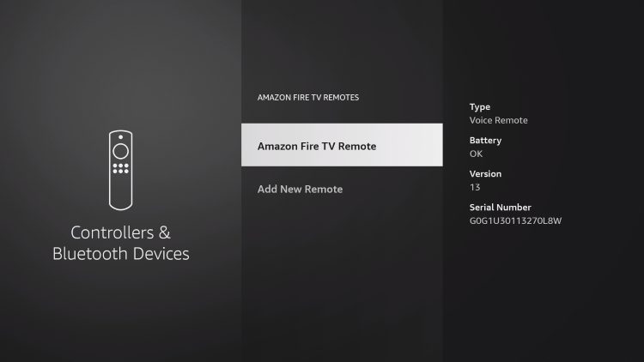The image size is (644, 362).
Task: Click the remote control outline icon
Action: [121, 171]
